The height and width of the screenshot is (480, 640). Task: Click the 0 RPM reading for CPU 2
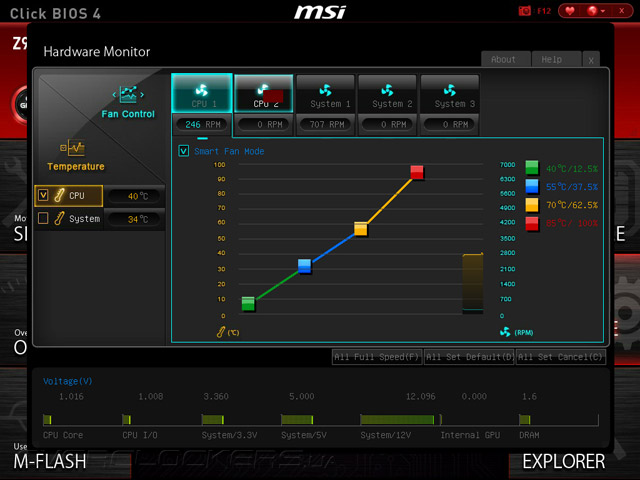tap(264, 124)
